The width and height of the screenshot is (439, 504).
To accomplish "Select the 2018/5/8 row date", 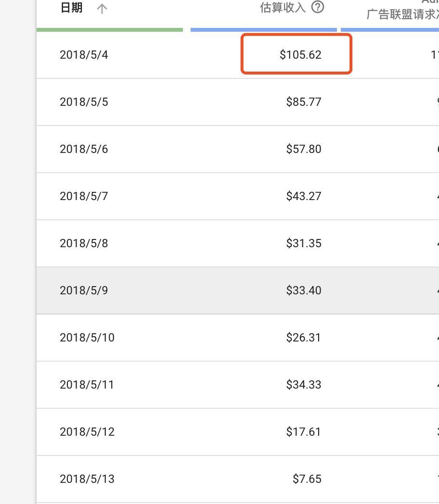I will click(x=84, y=243).
